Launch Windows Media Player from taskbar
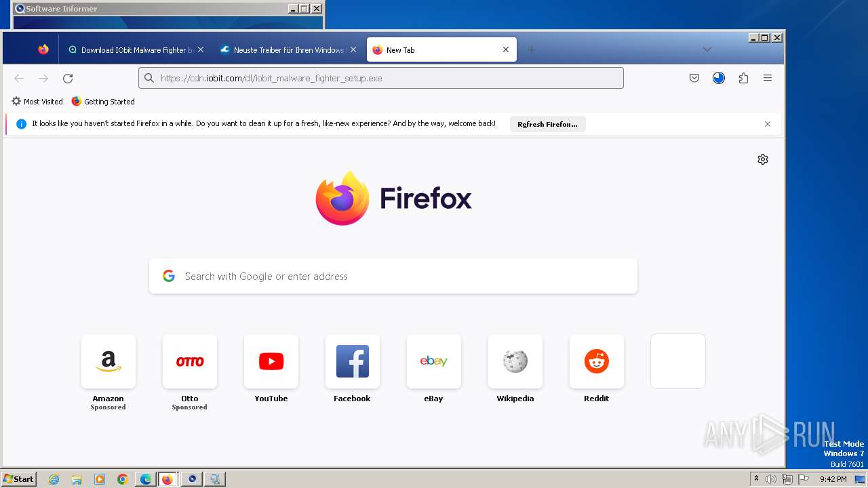The width and height of the screenshot is (868, 488). [100, 479]
